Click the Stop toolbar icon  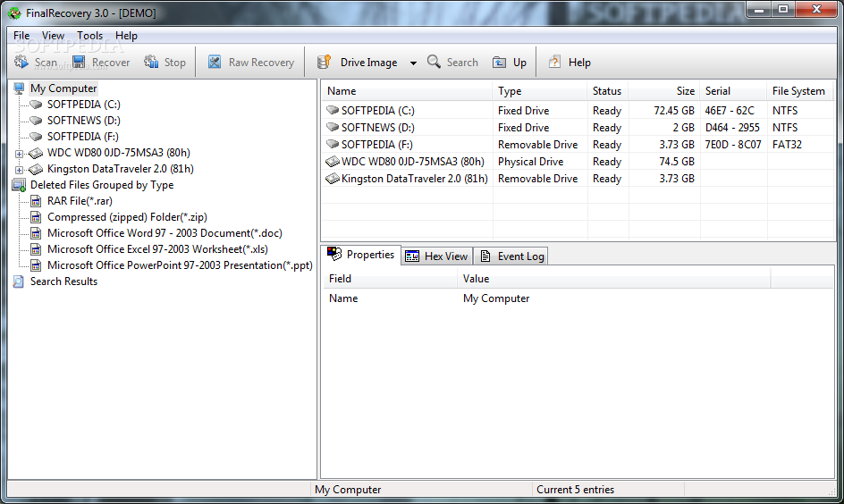[x=151, y=62]
